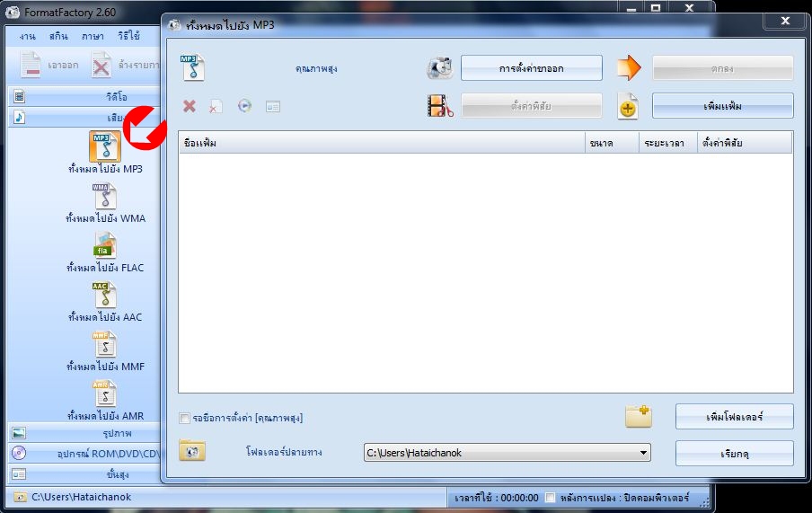The width and height of the screenshot is (812, 513).
Task: Expand the Picture (รูปภาพ) sidebar section
Action: [85, 433]
